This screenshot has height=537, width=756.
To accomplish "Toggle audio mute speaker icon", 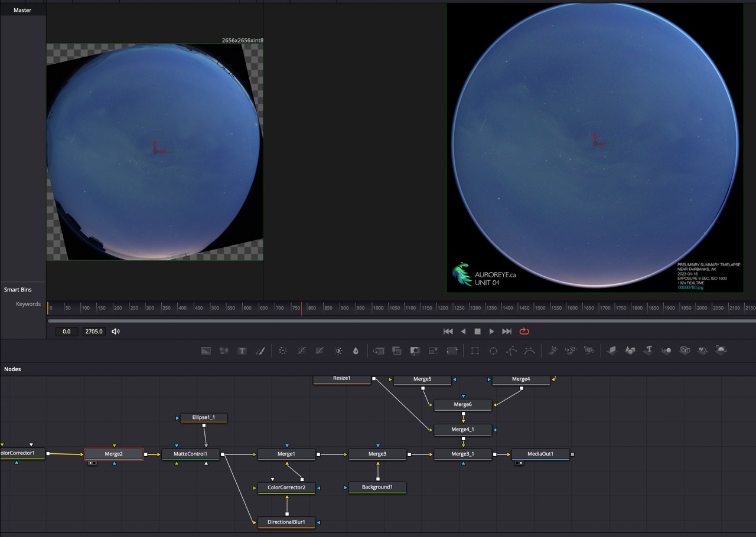I will (x=116, y=332).
